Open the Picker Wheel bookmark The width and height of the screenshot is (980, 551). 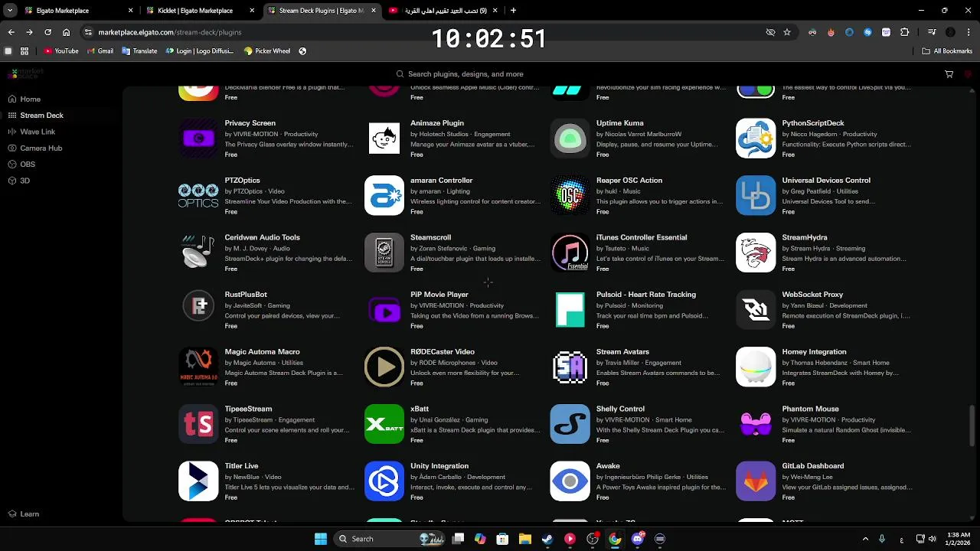click(266, 51)
